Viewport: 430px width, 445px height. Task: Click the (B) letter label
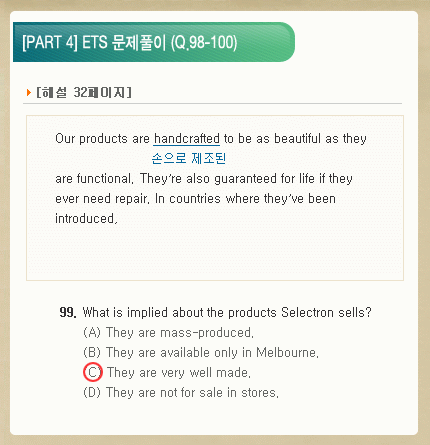(x=92, y=352)
